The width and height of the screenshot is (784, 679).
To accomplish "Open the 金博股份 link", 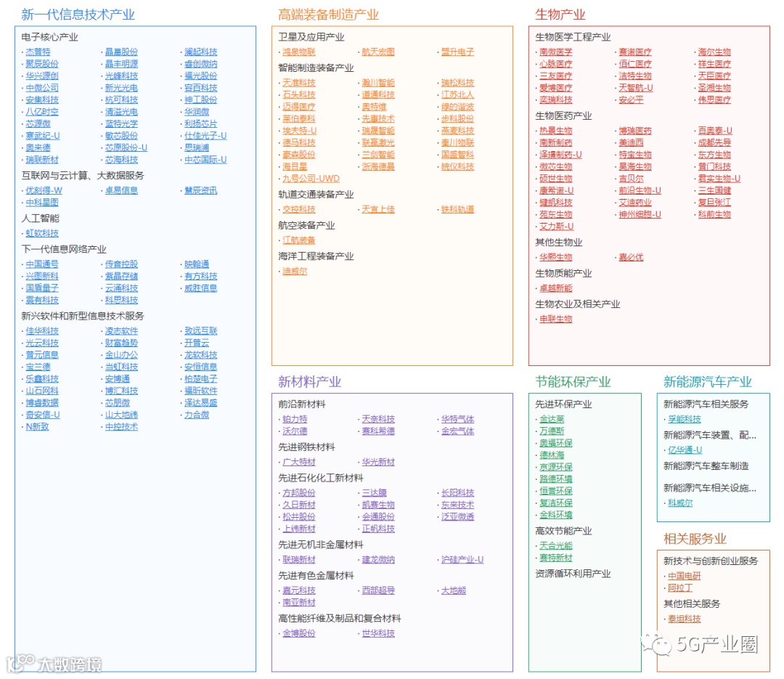I will click(x=299, y=634).
